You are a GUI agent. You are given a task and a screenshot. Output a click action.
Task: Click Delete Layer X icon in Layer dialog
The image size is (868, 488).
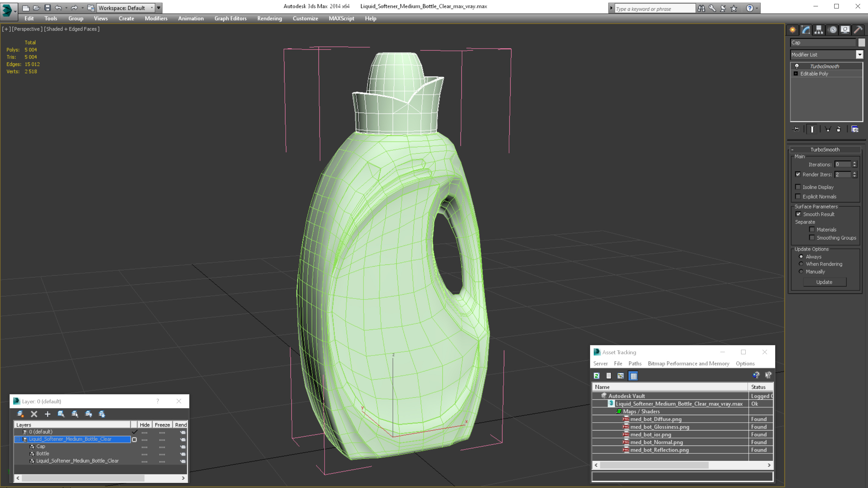point(34,414)
